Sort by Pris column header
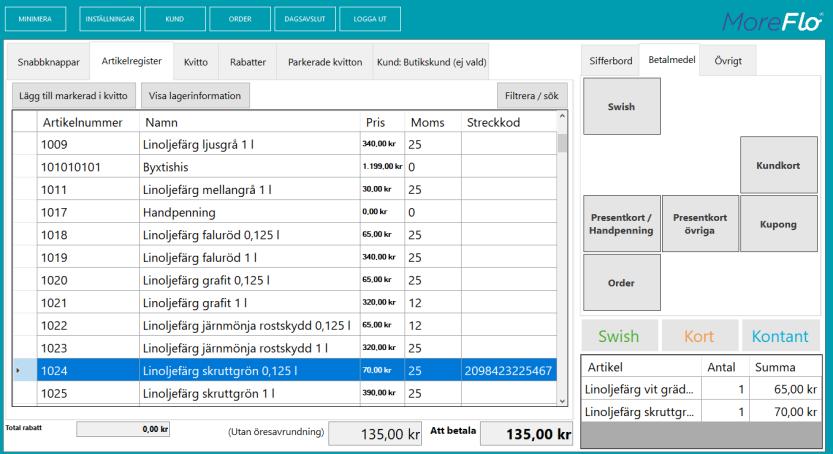Screen dimensions: 833x454 tap(382, 122)
